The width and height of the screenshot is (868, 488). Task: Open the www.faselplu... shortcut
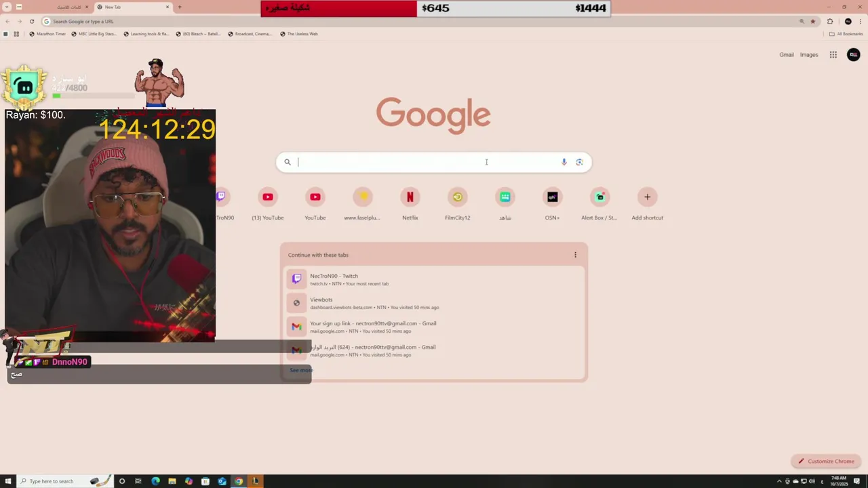pos(362,204)
